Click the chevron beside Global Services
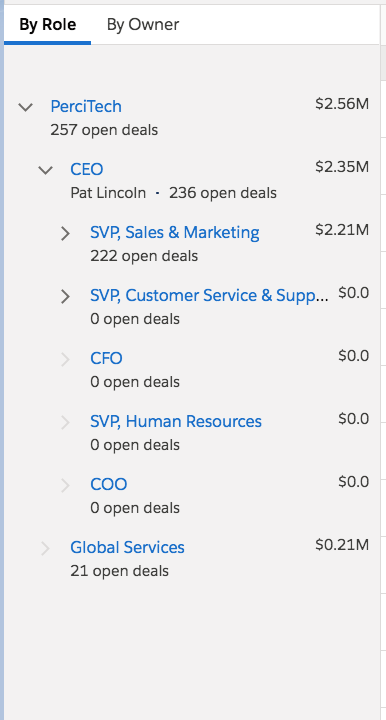This screenshot has width=386, height=720. pos(45,548)
